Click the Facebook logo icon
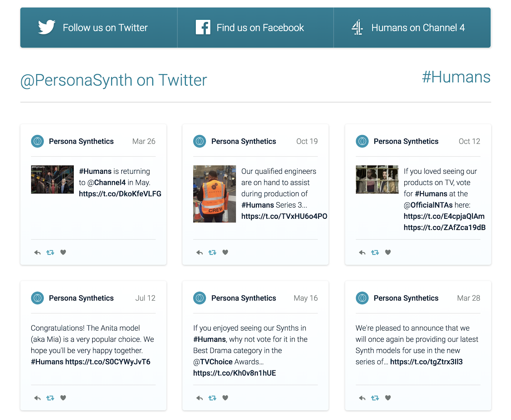511x420 pixels. pyautogui.click(x=203, y=27)
